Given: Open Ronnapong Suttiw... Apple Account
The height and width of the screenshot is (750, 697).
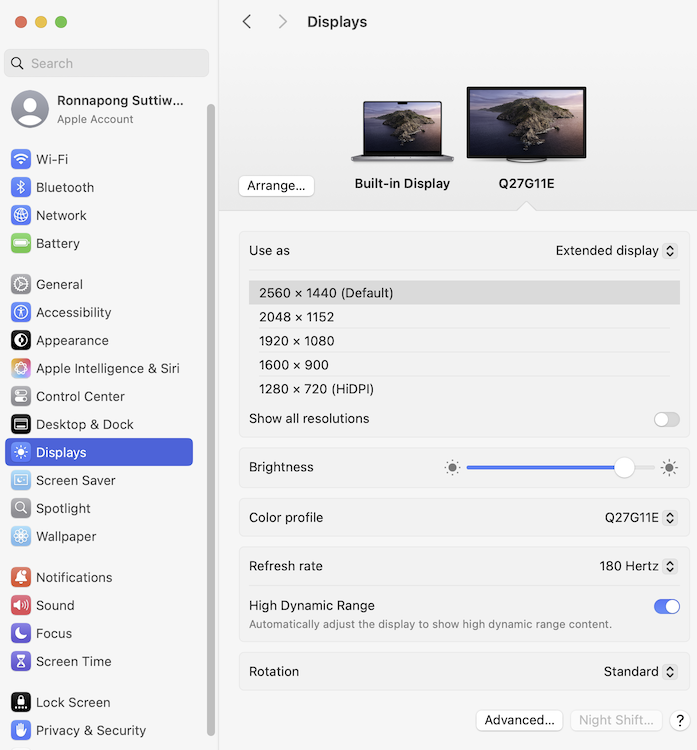Looking at the screenshot, I should tap(99, 109).
